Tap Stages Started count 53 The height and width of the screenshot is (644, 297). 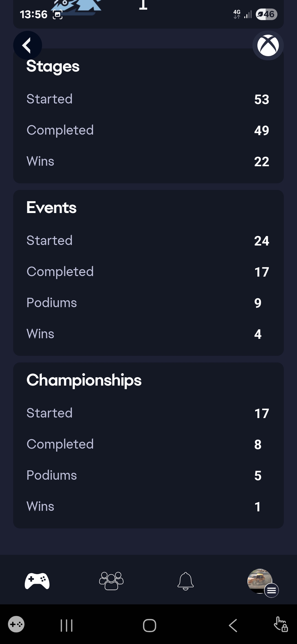coord(262,99)
